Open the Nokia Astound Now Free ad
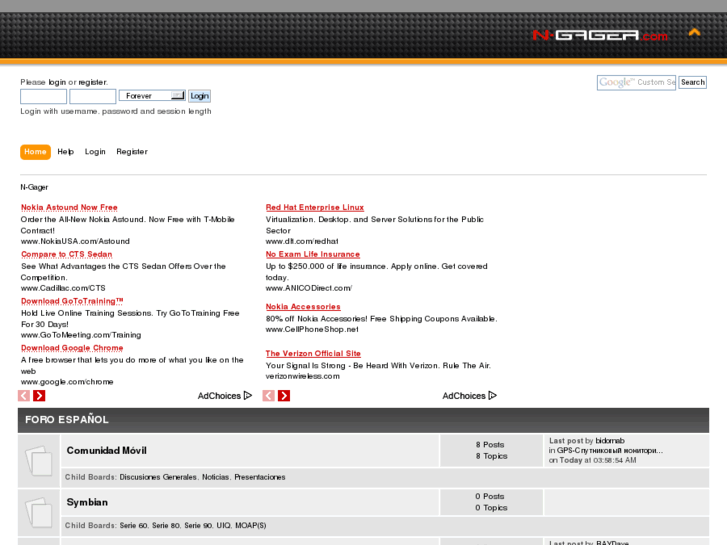 pyautogui.click(x=69, y=207)
